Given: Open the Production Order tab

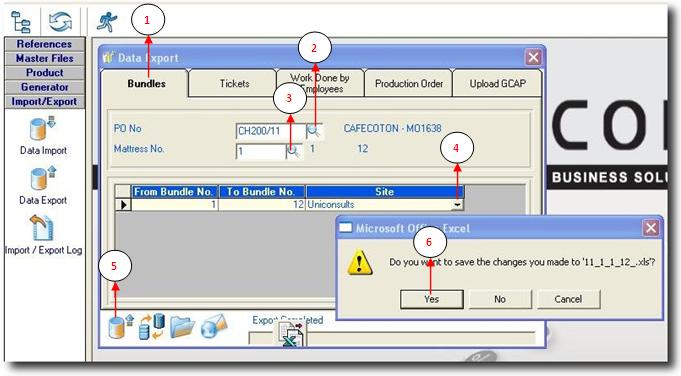Looking at the screenshot, I should [409, 83].
